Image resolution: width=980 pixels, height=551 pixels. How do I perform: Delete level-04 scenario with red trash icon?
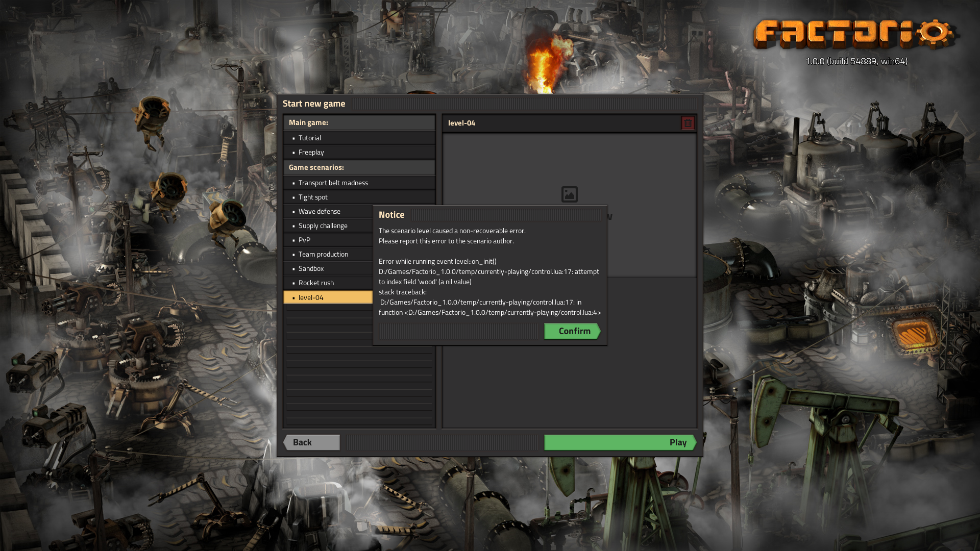tap(688, 123)
